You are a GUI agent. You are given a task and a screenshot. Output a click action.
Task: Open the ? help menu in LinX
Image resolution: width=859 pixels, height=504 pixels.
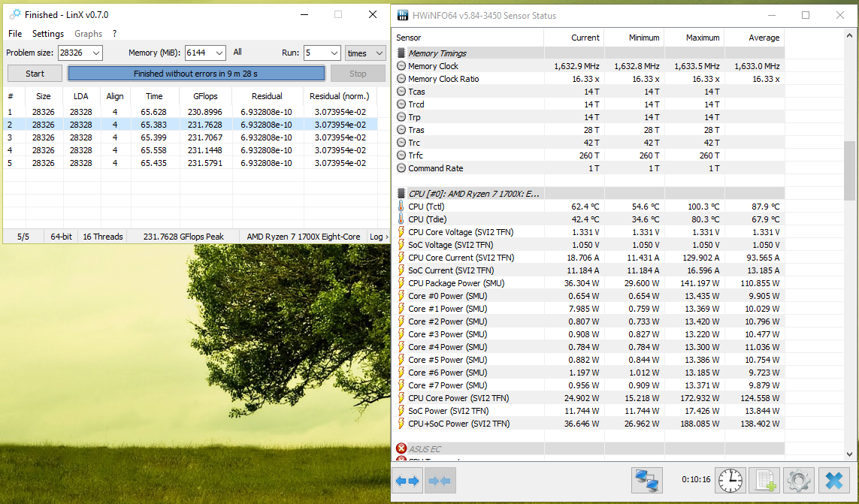click(114, 33)
